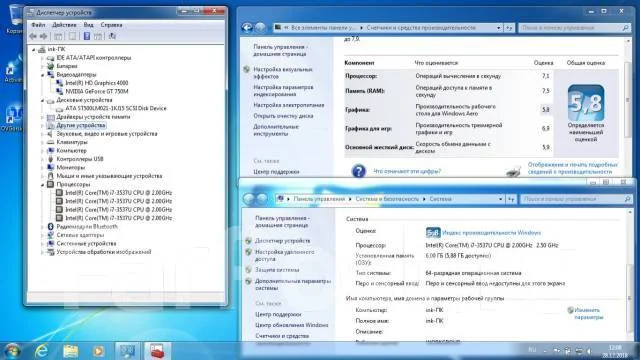This screenshot has width=640, height=360.
Task: Open Настройка параметров индексирования link
Action: click(x=283, y=91)
